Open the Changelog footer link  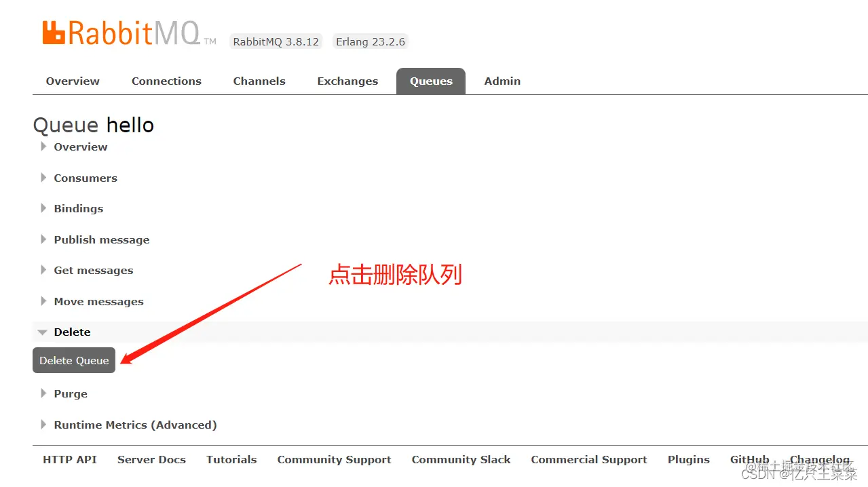coord(820,459)
